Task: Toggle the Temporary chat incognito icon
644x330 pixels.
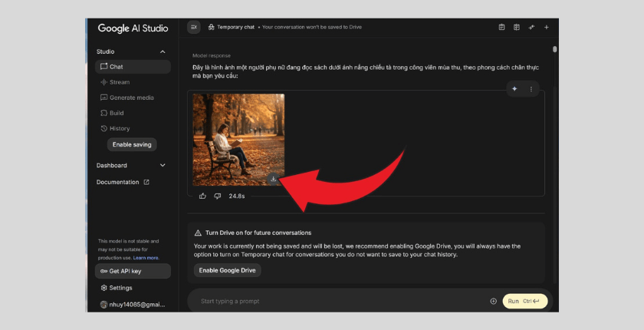Action: [211, 27]
